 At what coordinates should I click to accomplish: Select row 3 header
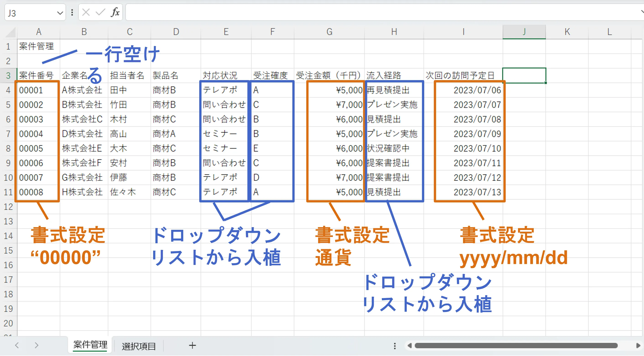point(8,75)
